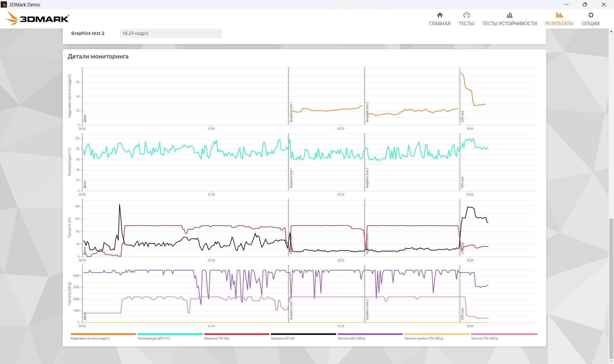Click the 3DMark Demo title bar app icon
The image size is (614, 364).
click(4, 4)
